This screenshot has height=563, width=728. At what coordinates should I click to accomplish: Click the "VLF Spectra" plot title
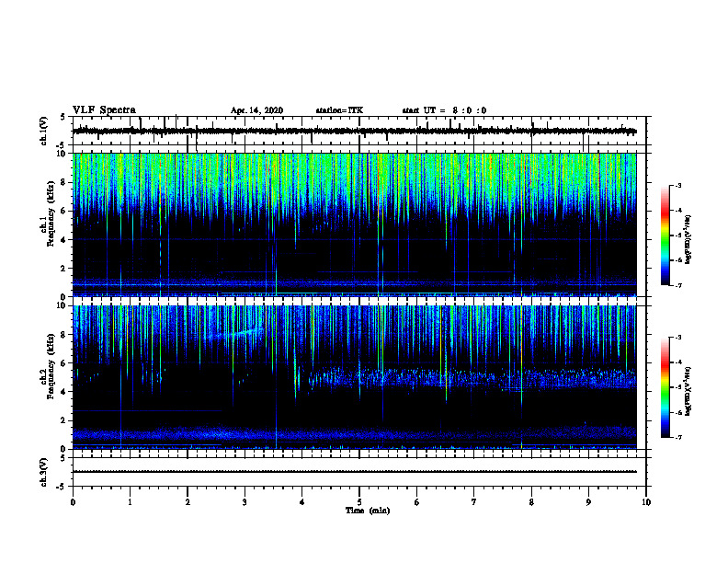tap(104, 110)
